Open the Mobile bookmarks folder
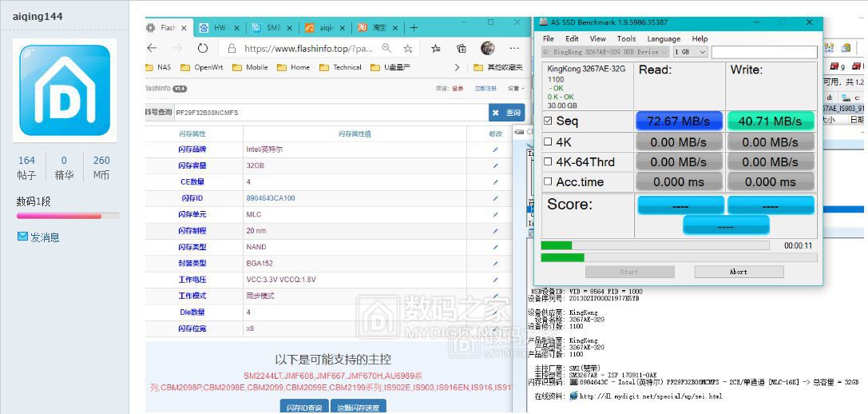Viewport: 868px width, 414px height. coord(250,68)
